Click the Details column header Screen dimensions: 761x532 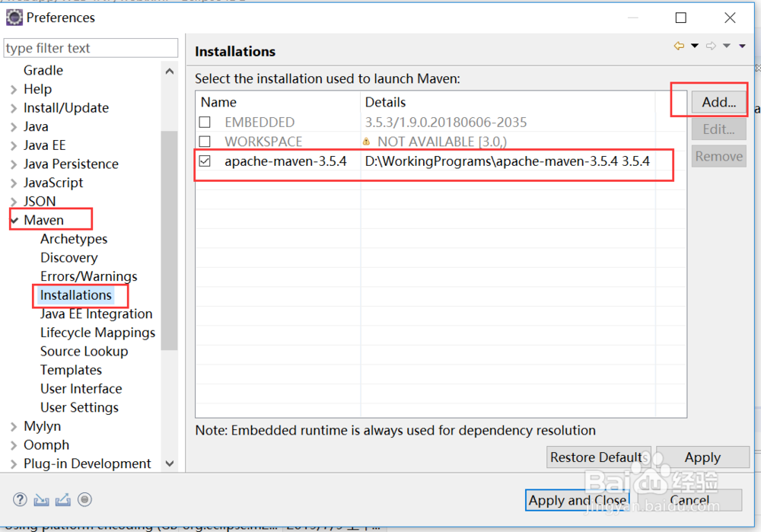tap(508, 102)
